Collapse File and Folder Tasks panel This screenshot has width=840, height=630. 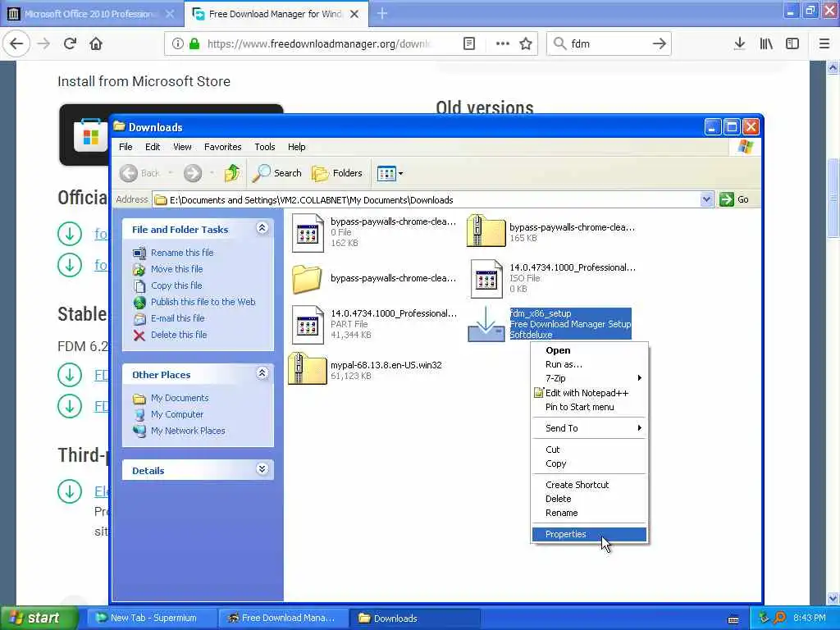point(262,229)
